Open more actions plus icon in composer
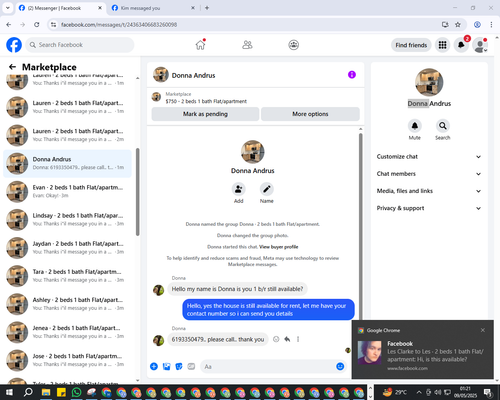 tap(154, 366)
